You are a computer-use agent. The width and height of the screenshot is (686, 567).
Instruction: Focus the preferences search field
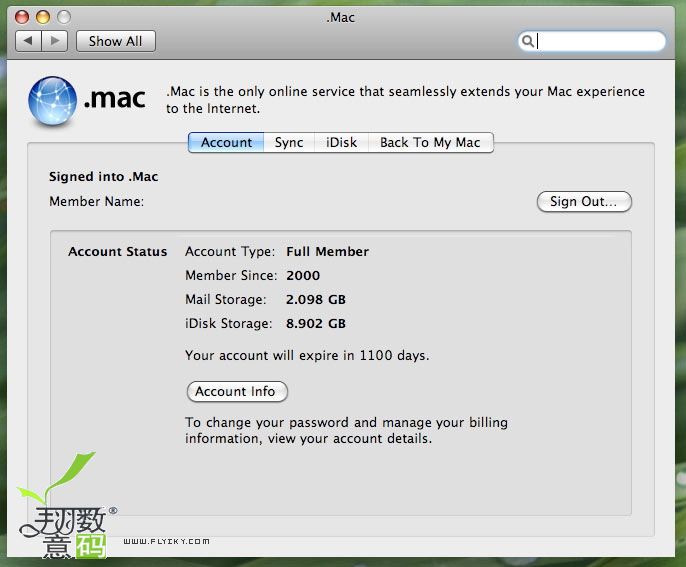pyautogui.click(x=592, y=41)
